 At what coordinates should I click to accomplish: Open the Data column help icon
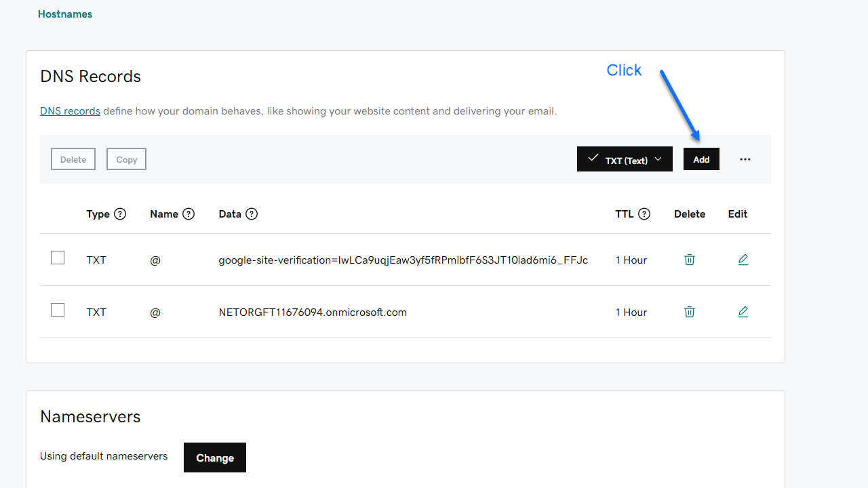click(x=252, y=214)
